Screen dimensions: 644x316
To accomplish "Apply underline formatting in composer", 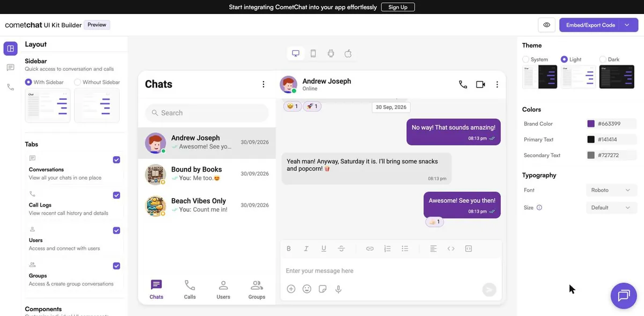I will pyautogui.click(x=324, y=248).
